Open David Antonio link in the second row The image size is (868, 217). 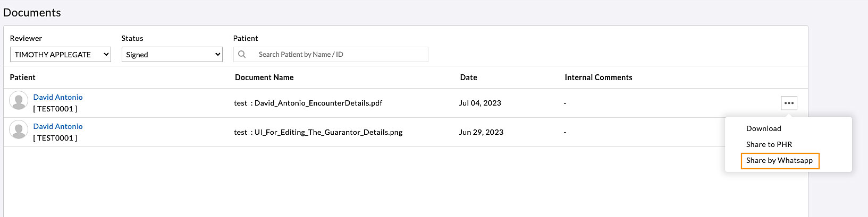[58, 126]
